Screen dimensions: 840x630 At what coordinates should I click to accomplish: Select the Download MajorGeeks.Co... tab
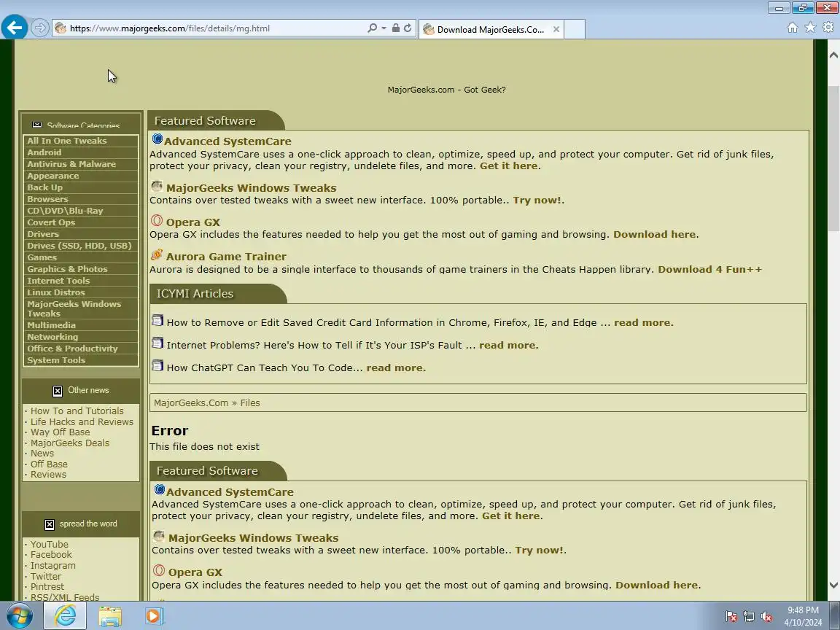(491, 29)
